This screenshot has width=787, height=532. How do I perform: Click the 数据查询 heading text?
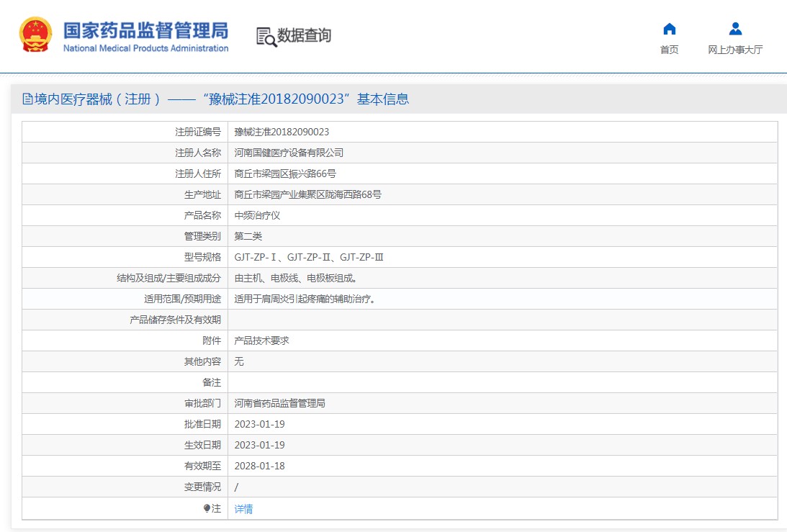(x=304, y=35)
